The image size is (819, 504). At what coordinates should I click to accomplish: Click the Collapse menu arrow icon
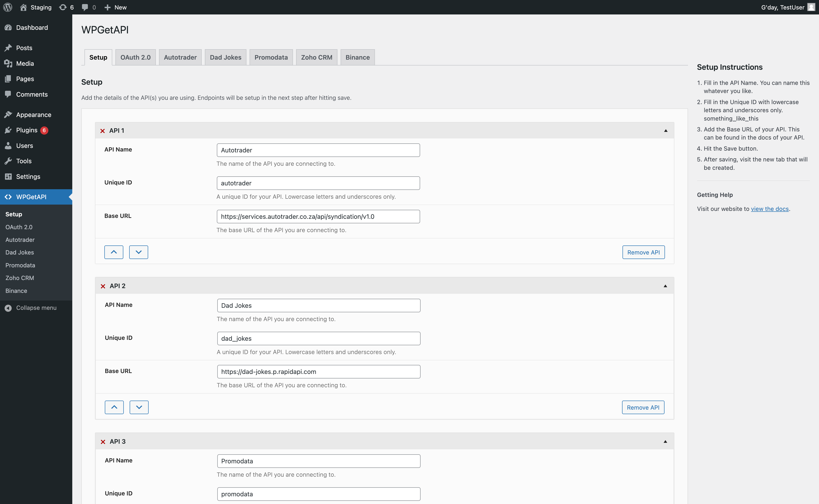[8, 308]
